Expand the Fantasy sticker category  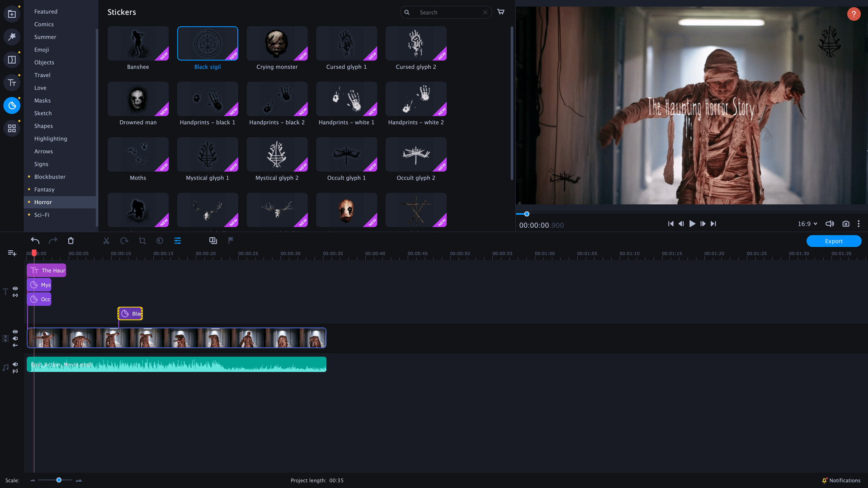[x=44, y=189]
